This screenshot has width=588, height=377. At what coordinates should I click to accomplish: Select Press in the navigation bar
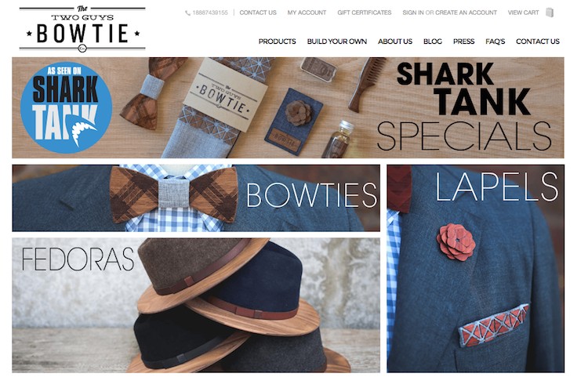coord(464,42)
